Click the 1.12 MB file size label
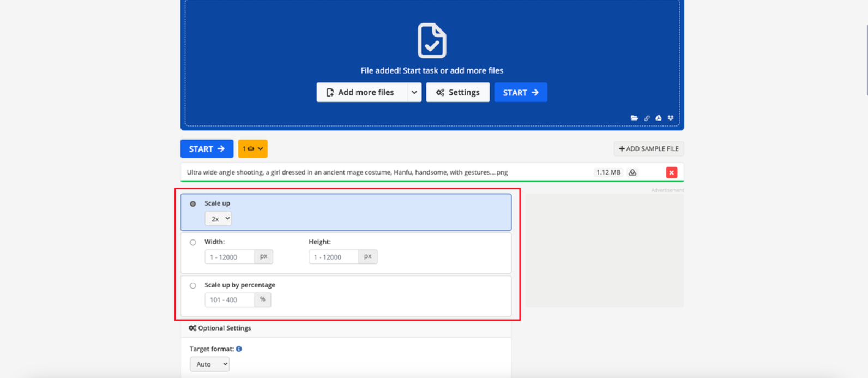868x378 pixels. point(608,172)
